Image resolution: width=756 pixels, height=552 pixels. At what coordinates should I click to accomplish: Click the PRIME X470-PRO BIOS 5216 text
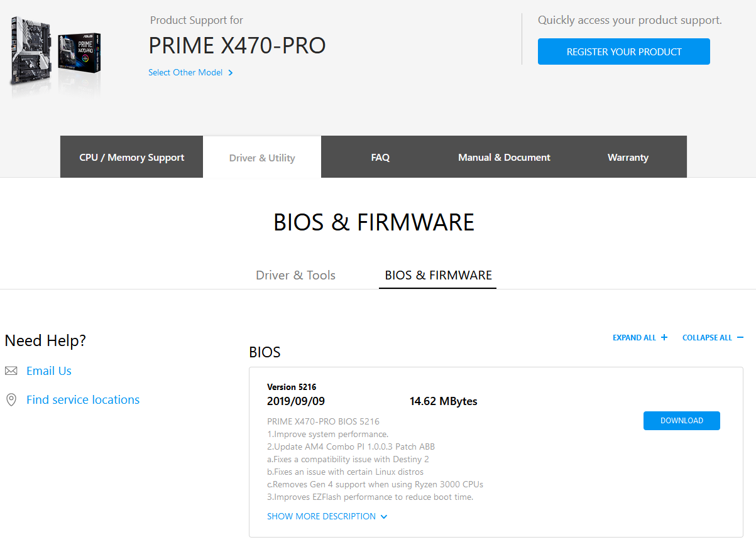coord(323,421)
